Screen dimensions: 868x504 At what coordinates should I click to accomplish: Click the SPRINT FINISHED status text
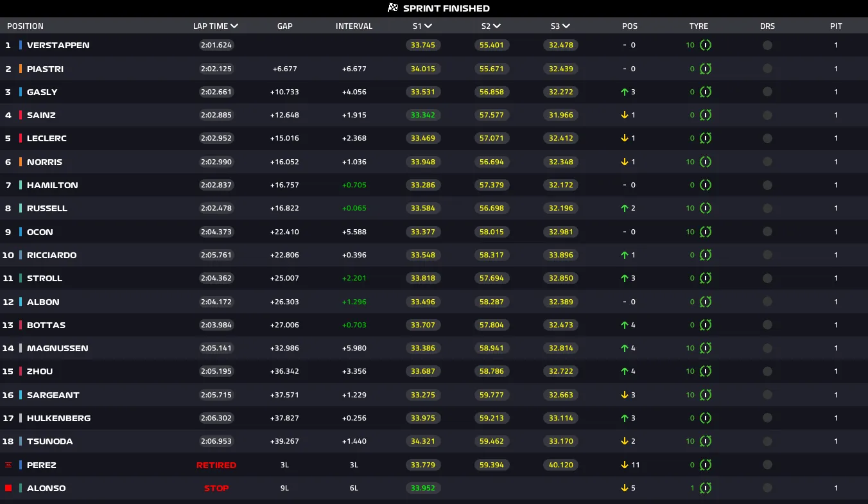(446, 8)
